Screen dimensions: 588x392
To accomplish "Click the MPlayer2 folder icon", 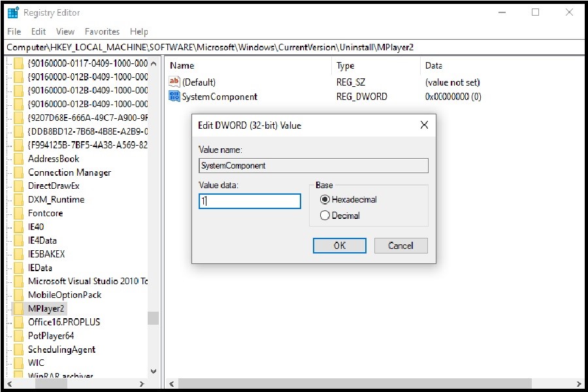I will [18, 308].
